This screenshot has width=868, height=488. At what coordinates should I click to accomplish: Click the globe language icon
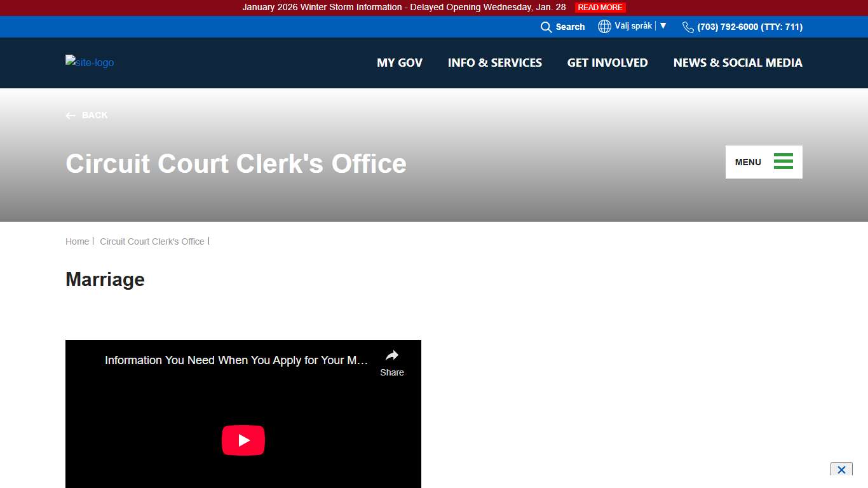604,26
